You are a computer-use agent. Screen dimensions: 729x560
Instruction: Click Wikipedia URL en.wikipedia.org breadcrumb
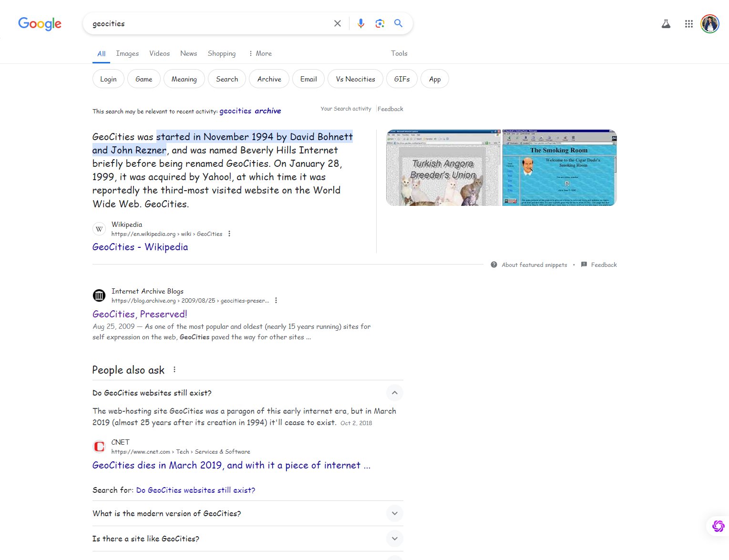(167, 234)
